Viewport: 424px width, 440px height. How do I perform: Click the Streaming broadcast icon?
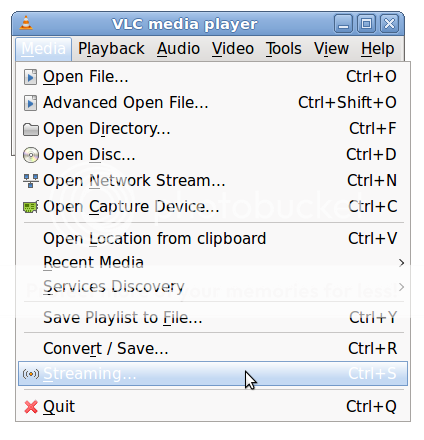[x=31, y=374]
